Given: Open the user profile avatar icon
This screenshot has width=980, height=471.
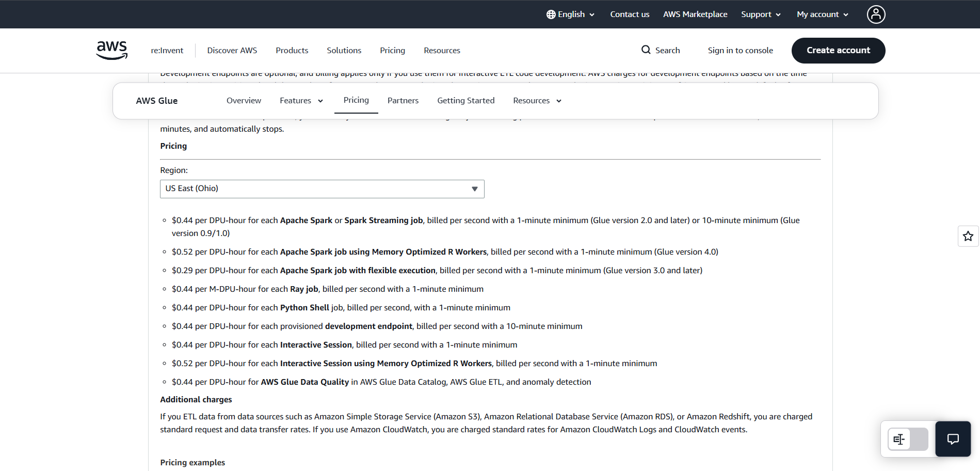Looking at the screenshot, I should click(876, 14).
